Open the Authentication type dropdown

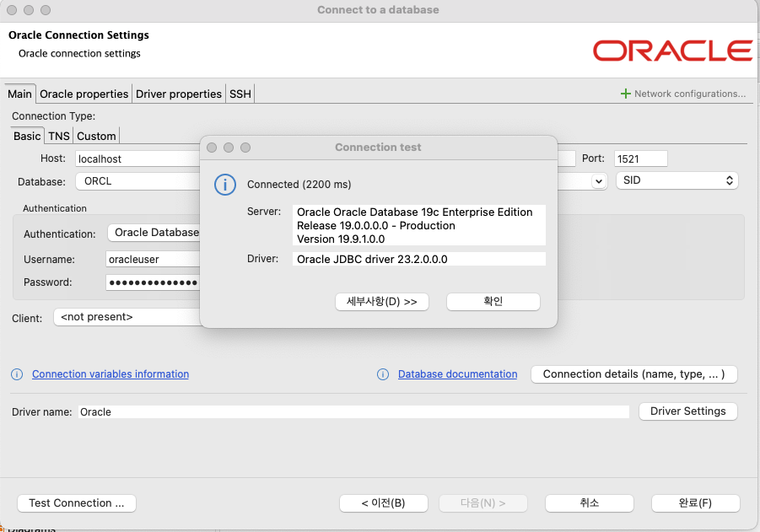pyautogui.click(x=154, y=233)
